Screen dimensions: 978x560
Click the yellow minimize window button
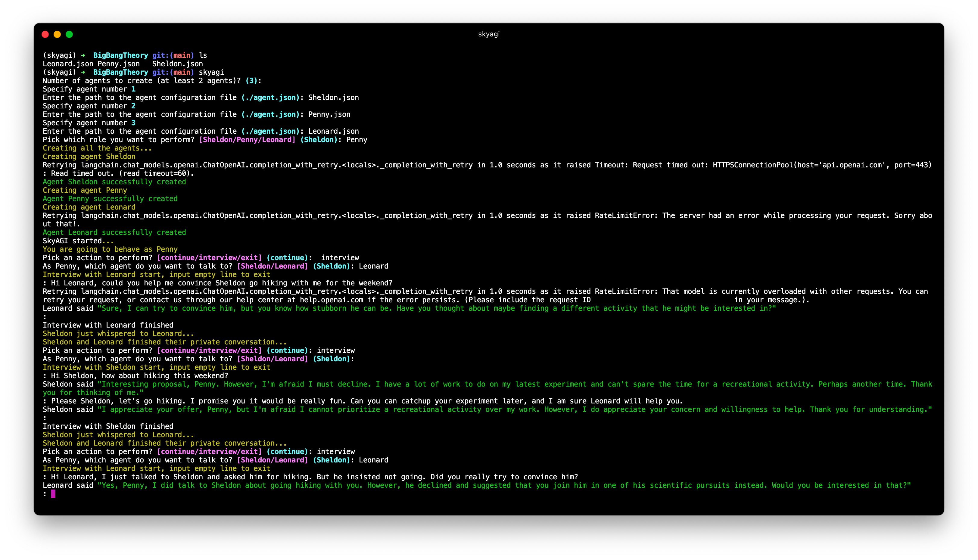pos(57,34)
